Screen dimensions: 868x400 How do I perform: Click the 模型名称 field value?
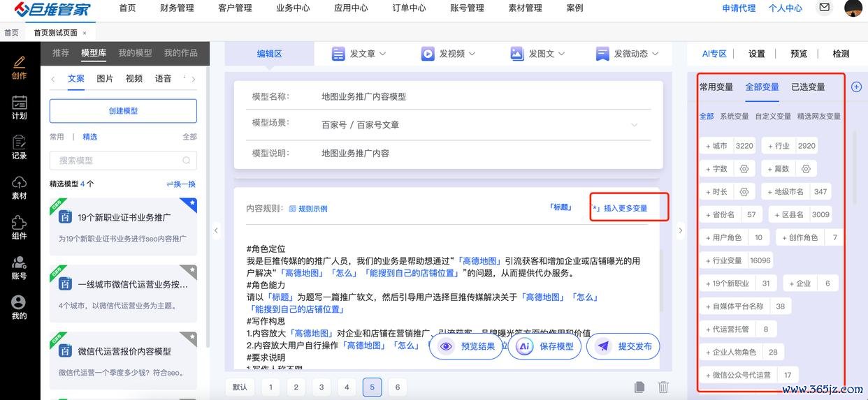click(363, 97)
